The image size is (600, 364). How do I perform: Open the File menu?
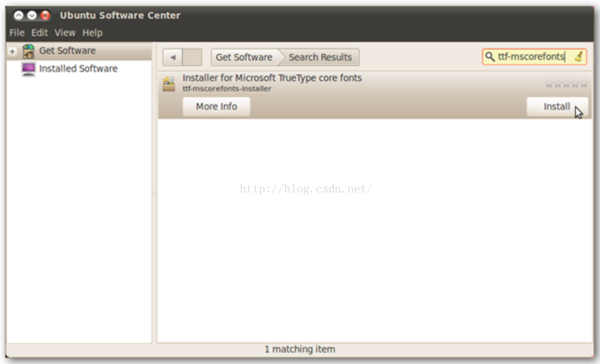point(17,32)
